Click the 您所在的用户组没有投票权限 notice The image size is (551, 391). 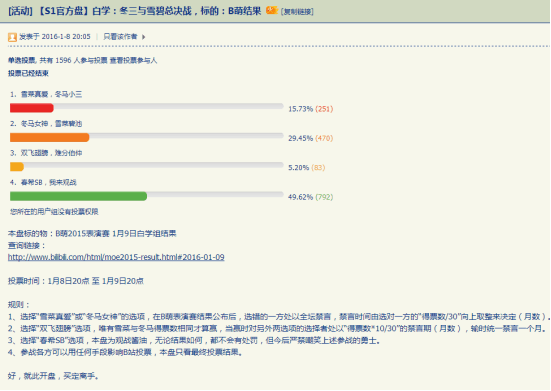[54, 212]
